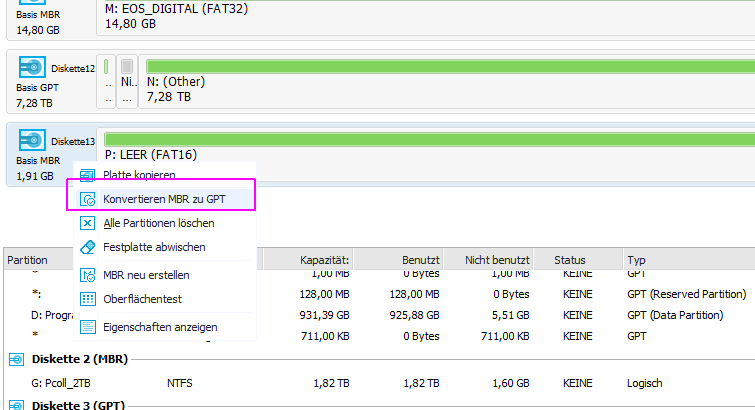This screenshot has height=410, width=755.
Task: Click the Festplatte abwischen eraser icon
Action: pyautogui.click(x=87, y=246)
